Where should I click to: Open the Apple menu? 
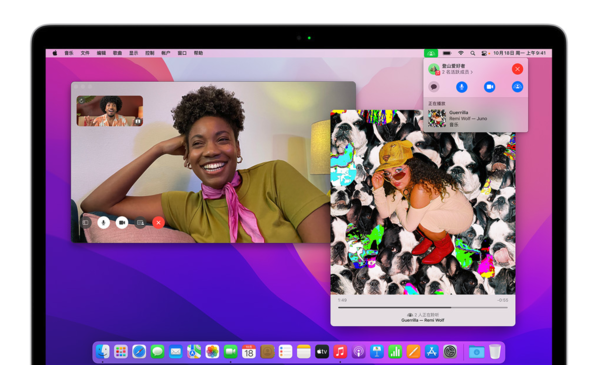click(x=55, y=53)
